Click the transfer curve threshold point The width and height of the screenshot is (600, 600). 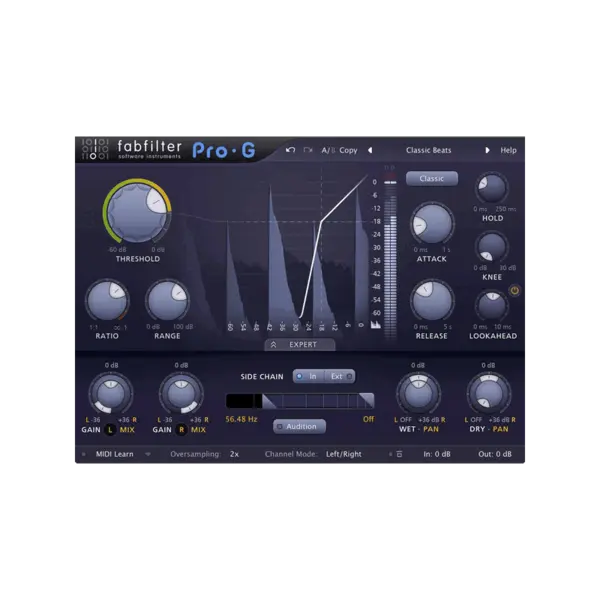(x=321, y=222)
